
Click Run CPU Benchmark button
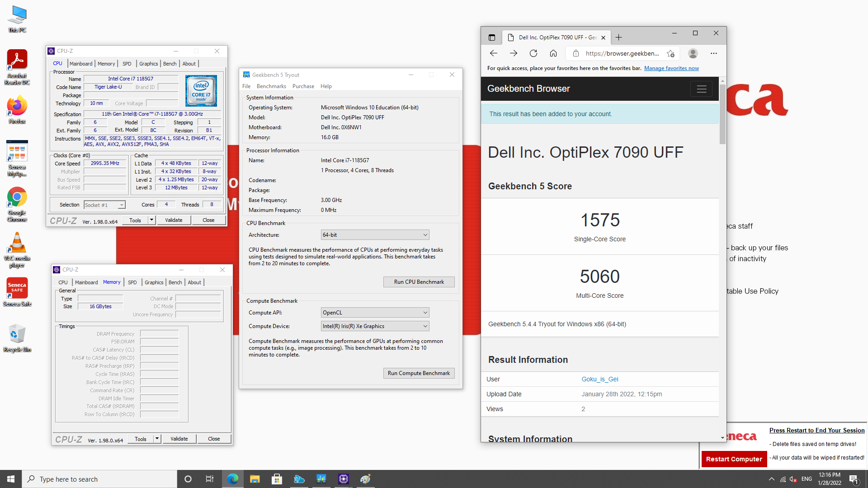tap(419, 282)
